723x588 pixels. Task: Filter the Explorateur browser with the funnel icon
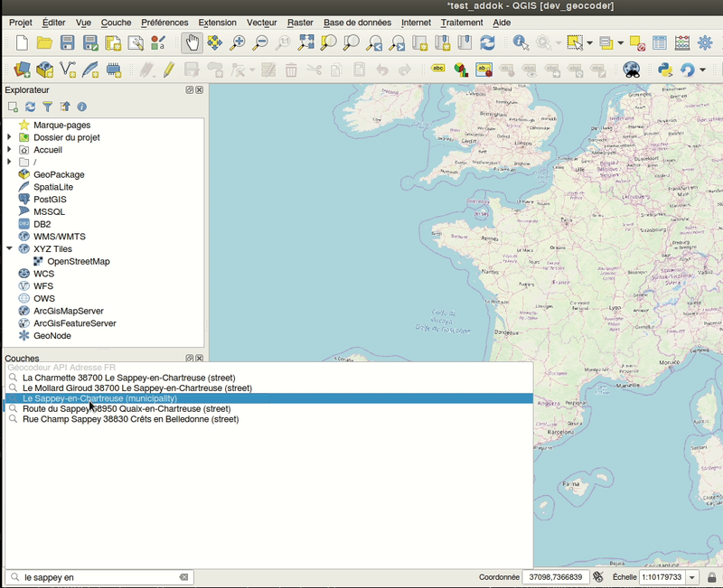48,107
